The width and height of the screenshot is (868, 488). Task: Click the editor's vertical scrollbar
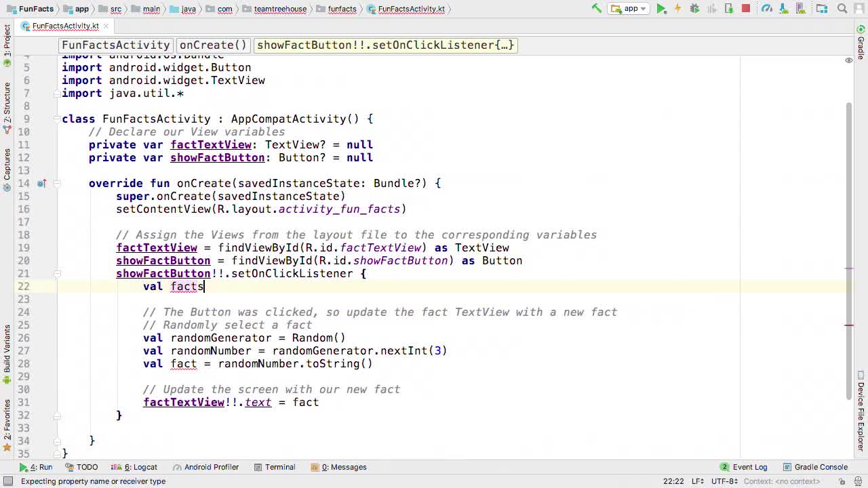(848, 251)
